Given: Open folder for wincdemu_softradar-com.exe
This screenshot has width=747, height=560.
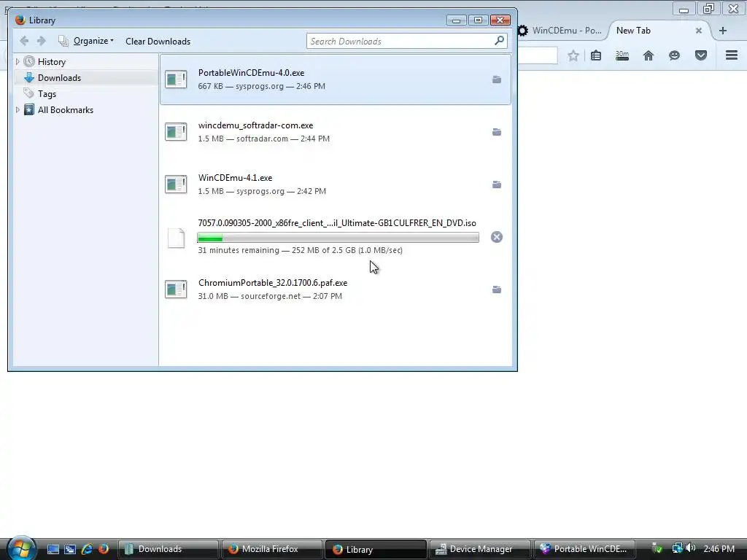Looking at the screenshot, I should (x=496, y=132).
